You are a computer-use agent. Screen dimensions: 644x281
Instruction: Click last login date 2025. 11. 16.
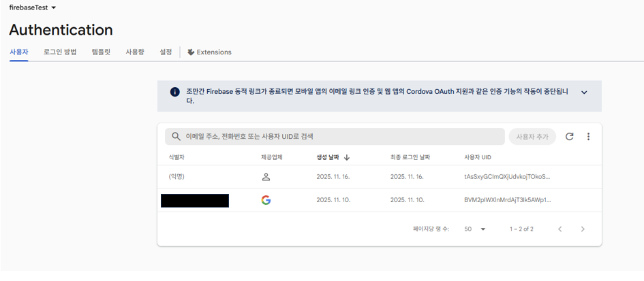pos(407,177)
